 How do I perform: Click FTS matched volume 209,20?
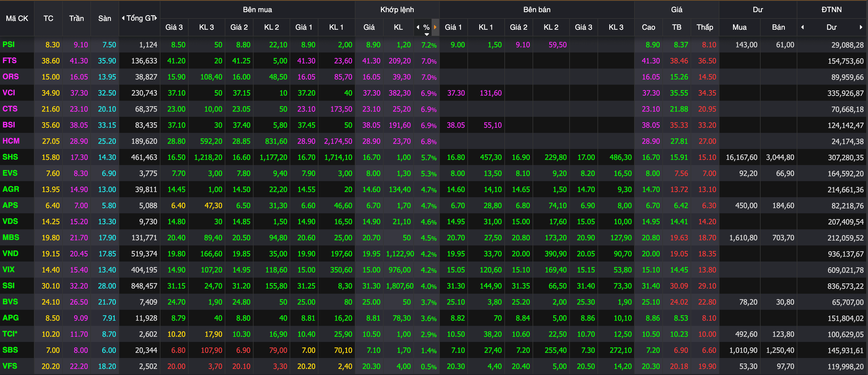pos(400,61)
